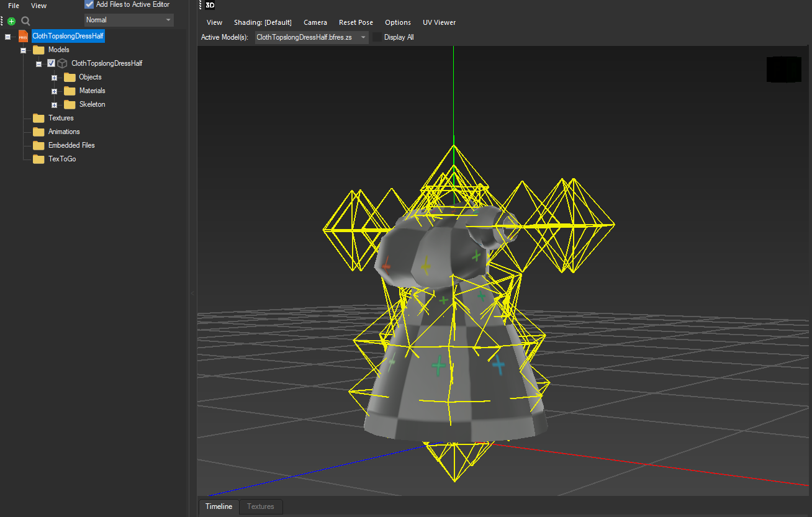
Task: Select the orange BFRES file icon
Action: pyautogui.click(x=23, y=36)
